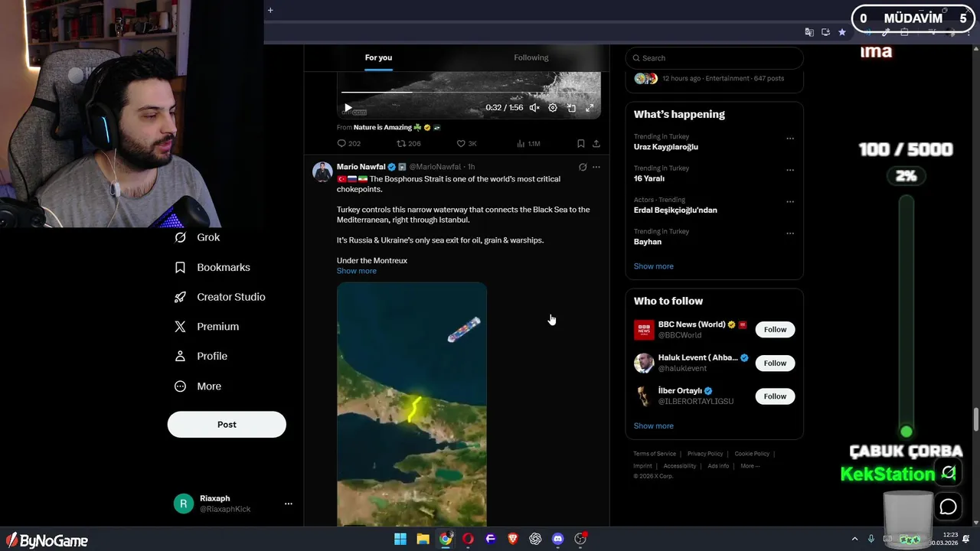Open Discord from the taskbar
Viewport: 980px width, 551px height.
(x=557, y=539)
